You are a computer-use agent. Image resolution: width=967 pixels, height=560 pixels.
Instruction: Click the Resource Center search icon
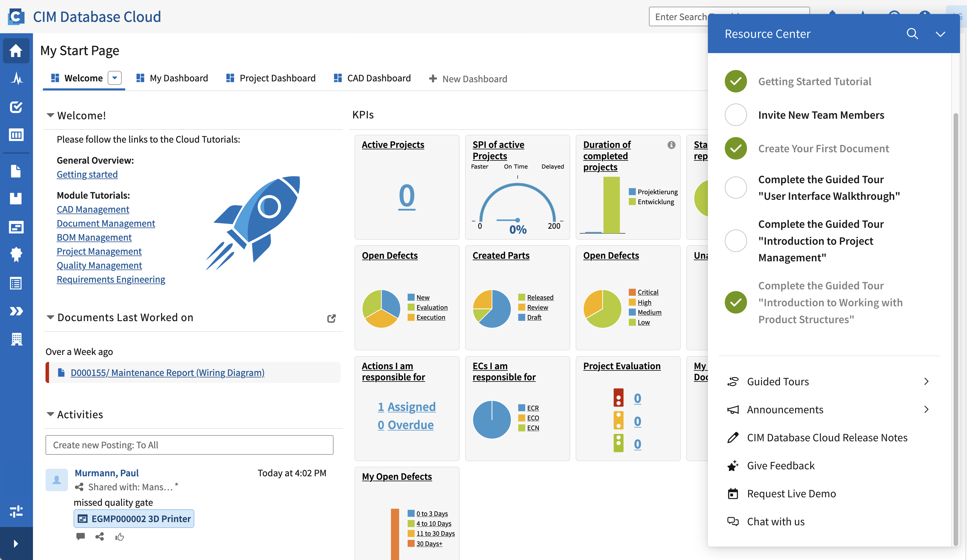912,34
